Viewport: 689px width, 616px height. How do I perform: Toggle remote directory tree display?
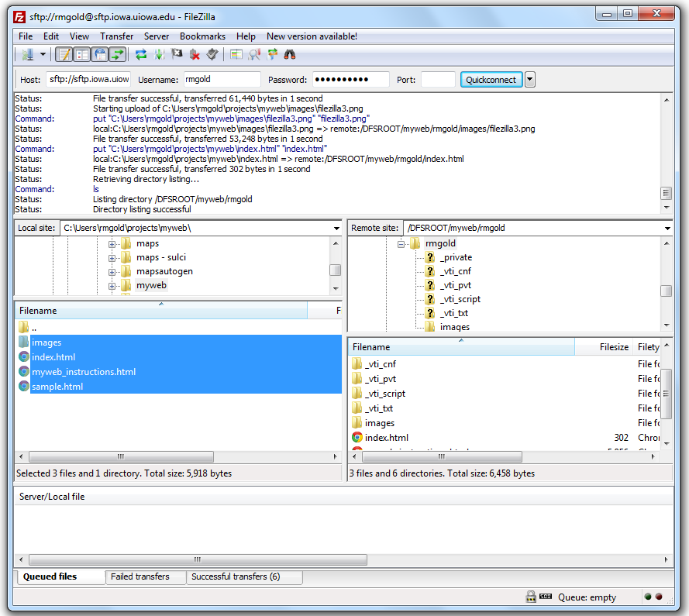tap(100, 54)
